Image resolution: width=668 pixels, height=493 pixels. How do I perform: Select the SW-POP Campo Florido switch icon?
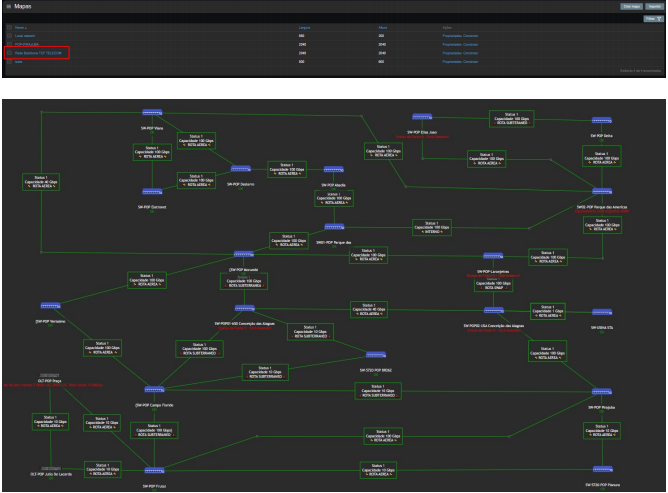point(154,389)
